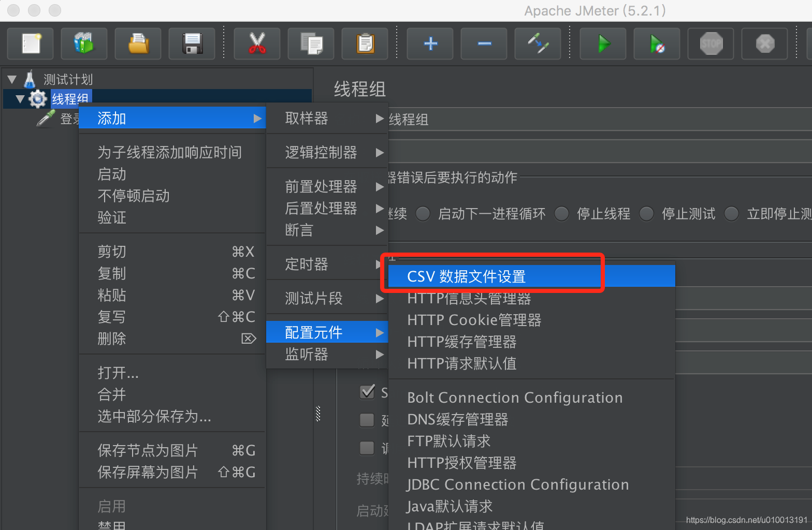Click the New test plan toolbar icon
Viewport: 812px width, 530px height.
(x=31, y=43)
